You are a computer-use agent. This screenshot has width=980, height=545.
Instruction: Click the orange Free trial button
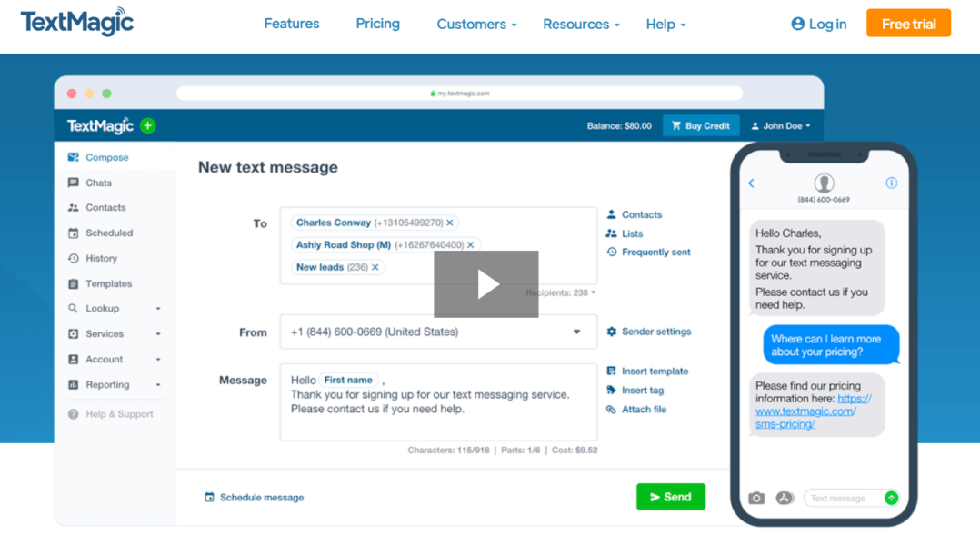tap(908, 24)
